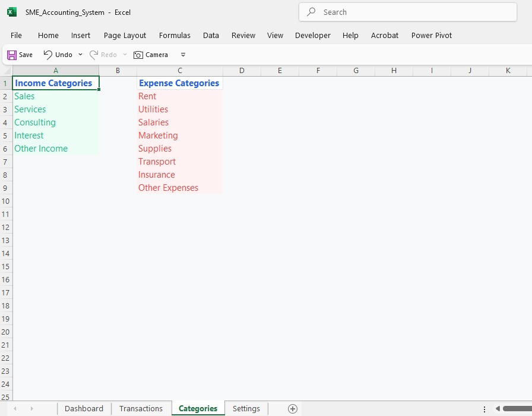
Task: Select column A header
Action: pos(56,71)
